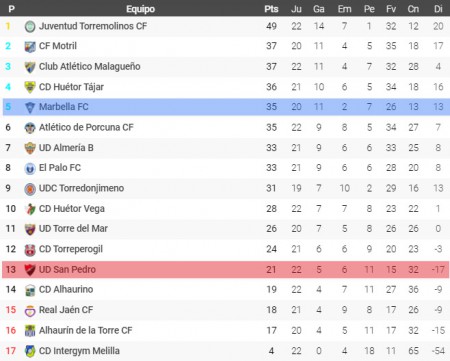Click the El Palo FC badge
Viewport: 450px width, 361px height.
click(30, 168)
